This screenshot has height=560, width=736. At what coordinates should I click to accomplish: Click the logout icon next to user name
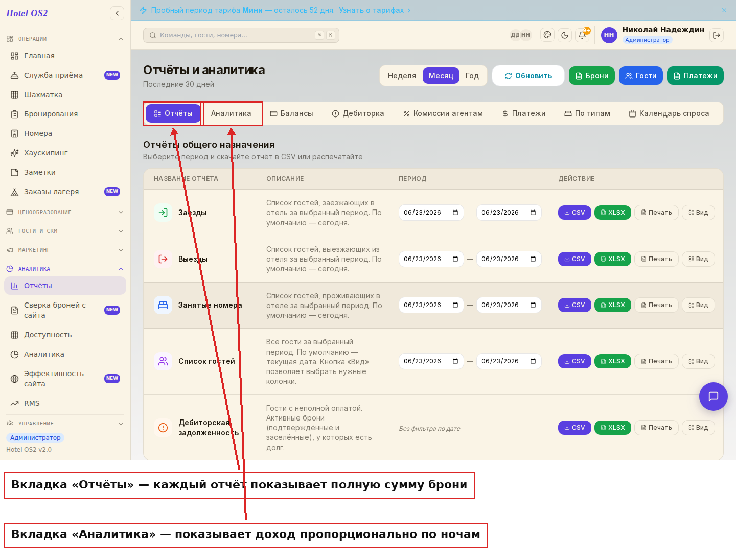[x=717, y=35]
